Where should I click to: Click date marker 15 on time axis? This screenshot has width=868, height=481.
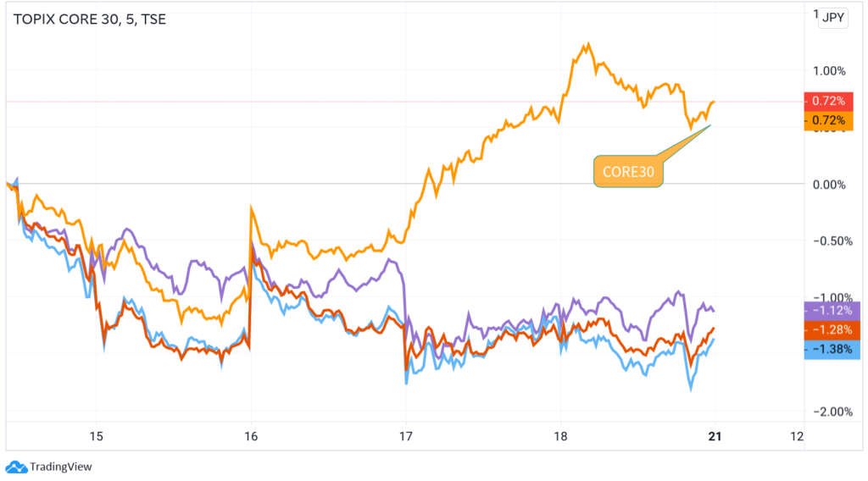96,436
